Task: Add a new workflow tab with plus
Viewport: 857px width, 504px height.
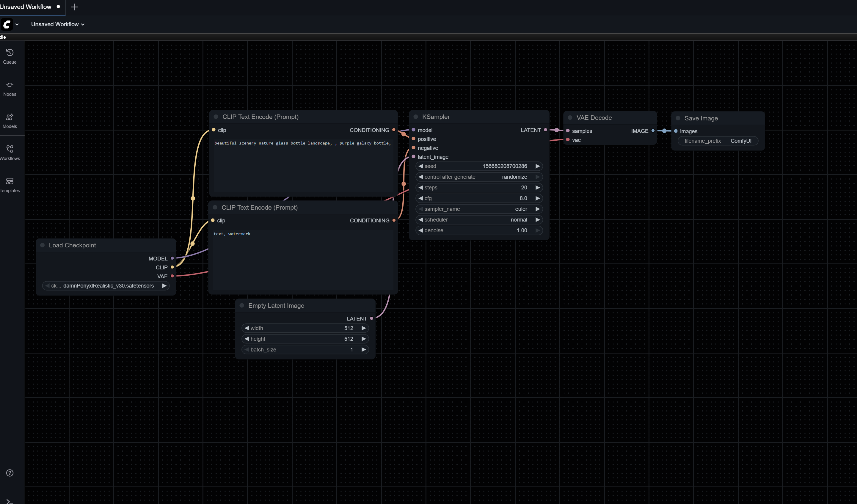Action: point(74,7)
